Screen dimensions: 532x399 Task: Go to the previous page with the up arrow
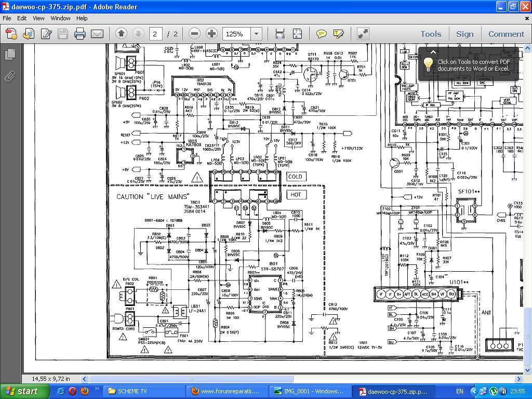click(121, 34)
